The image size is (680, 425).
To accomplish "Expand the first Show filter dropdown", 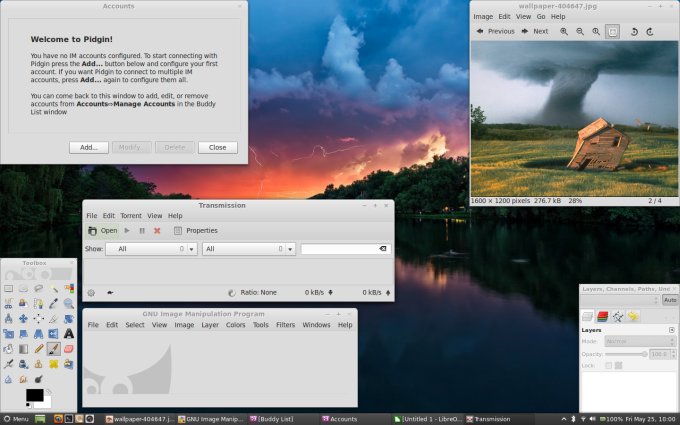I will [x=150, y=249].
